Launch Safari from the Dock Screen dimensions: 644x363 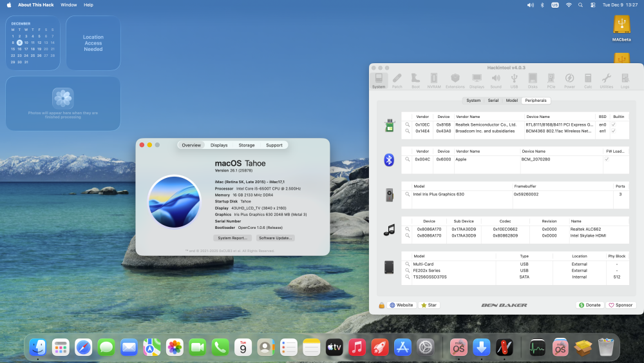click(x=83, y=348)
